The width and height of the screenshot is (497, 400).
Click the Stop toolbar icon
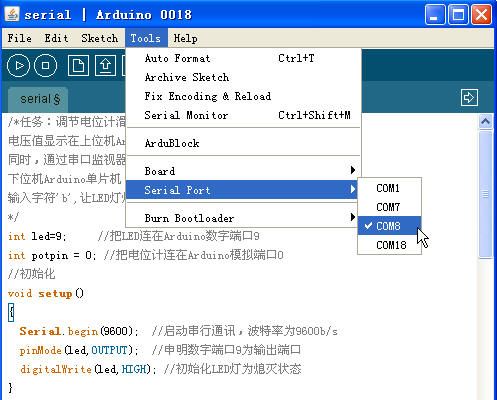pyautogui.click(x=45, y=65)
